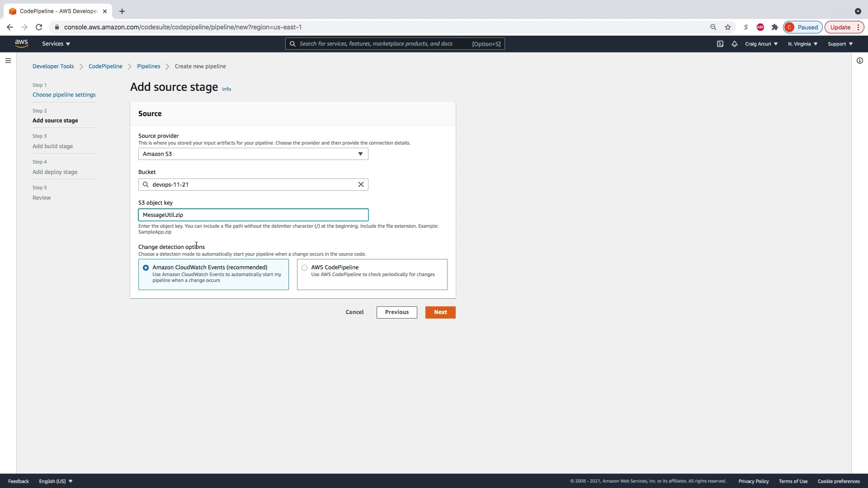This screenshot has height=488, width=868.
Task: Select Amazon CloudWatch Events radio option
Action: (x=146, y=268)
